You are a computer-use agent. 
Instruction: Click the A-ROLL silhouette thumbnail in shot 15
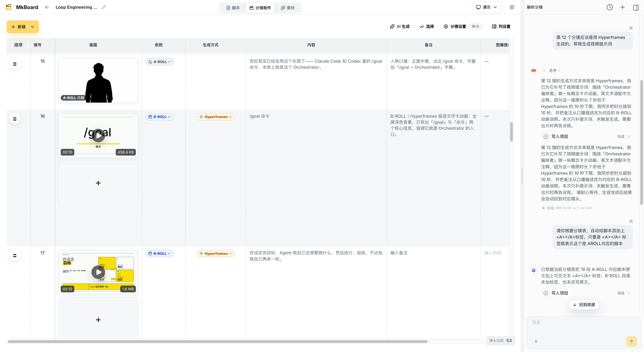(98, 80)
